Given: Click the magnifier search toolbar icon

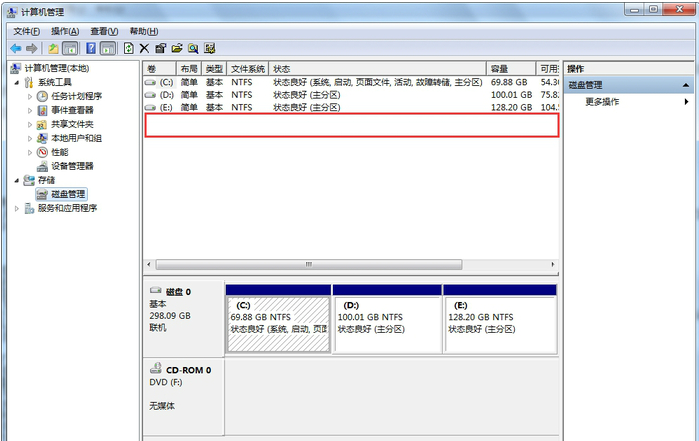Looking at the screenshot, I should 193,48.
